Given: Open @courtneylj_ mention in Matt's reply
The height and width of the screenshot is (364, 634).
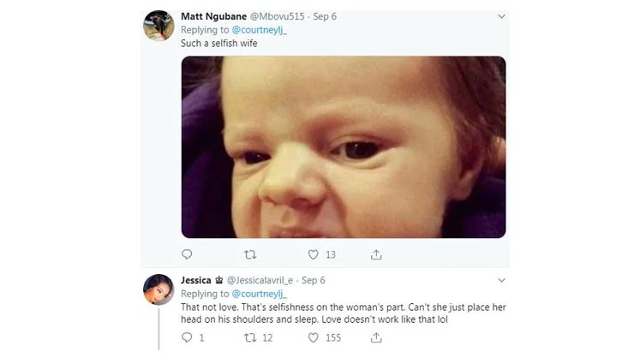Looking at the screenshot, I should [x=259, y=29].
